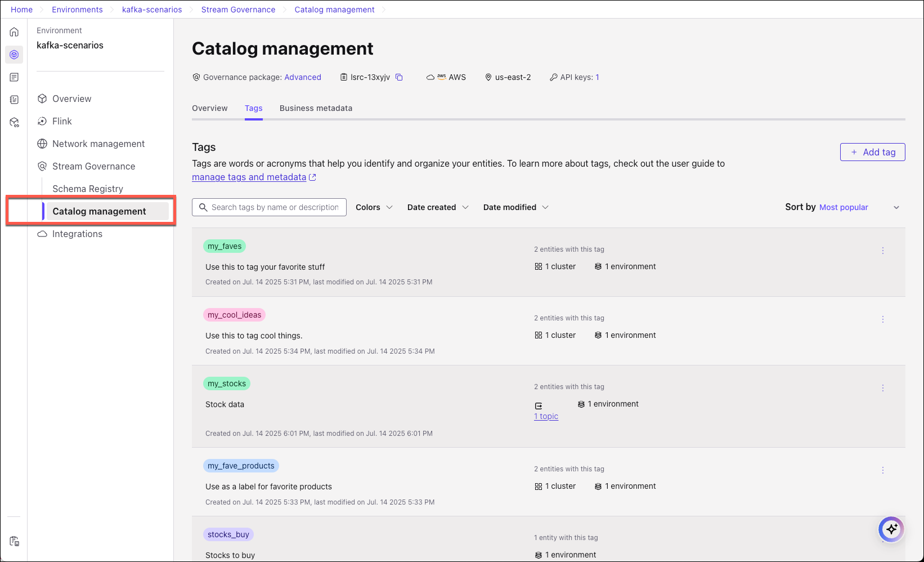Image resolution: width=924 pixels, height=562 pixels.
Task: Select the Network management globe icon
Action: tap(42, 144)
